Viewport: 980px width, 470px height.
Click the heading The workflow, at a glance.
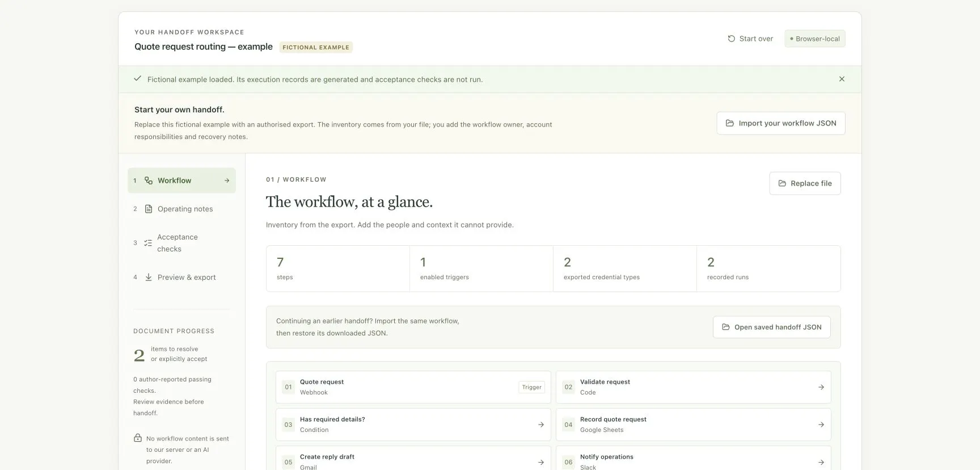(x=349, y=202)
